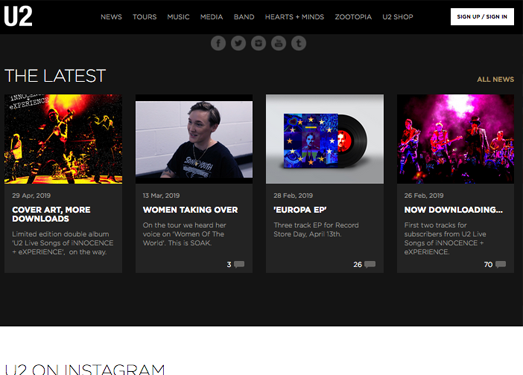523x375 pixels.
Task: Click the U2 logo
Action: pos(18,16)
